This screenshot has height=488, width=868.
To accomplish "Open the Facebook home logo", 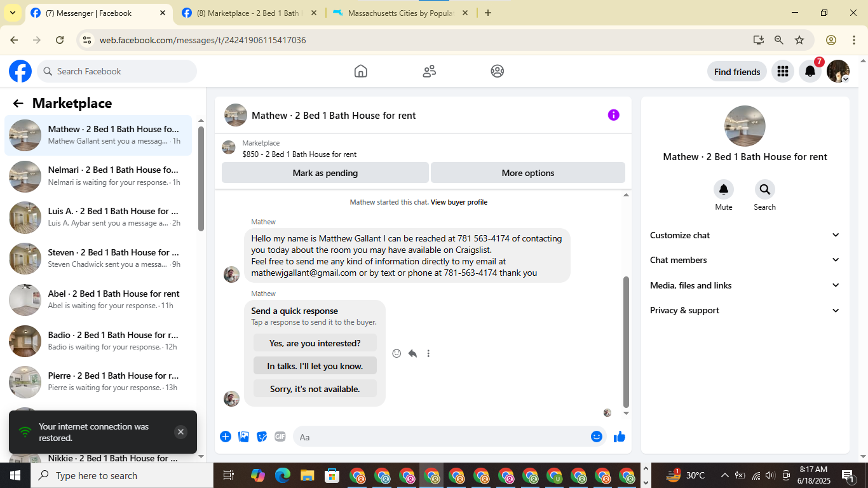I will point(20,71).
